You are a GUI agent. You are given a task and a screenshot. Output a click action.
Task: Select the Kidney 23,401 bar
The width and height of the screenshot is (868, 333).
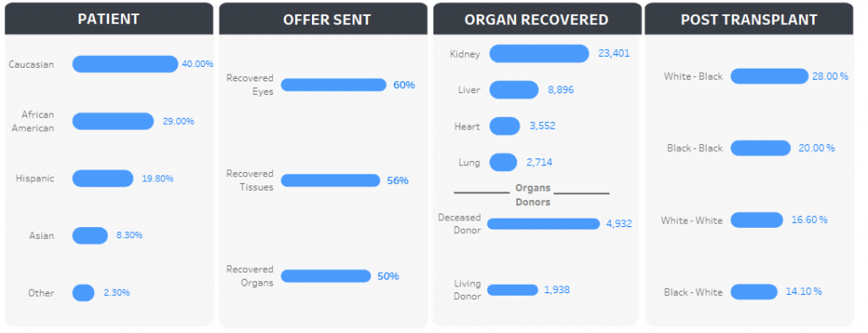coord(539,53)
